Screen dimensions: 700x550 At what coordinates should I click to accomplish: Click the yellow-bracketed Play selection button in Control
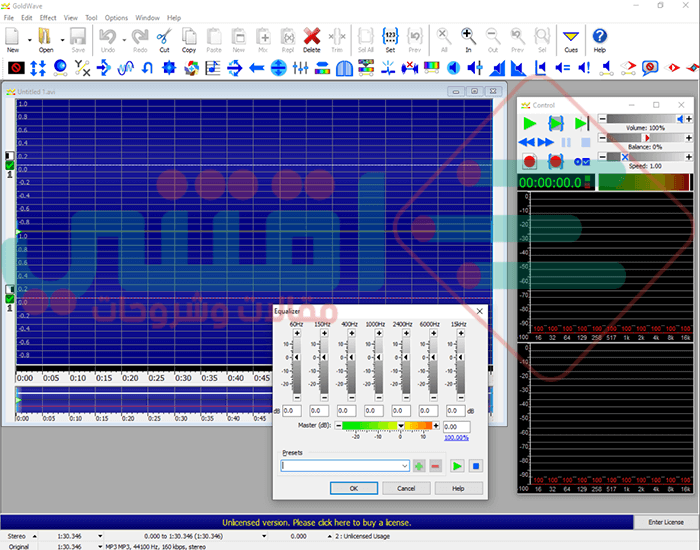556,123
